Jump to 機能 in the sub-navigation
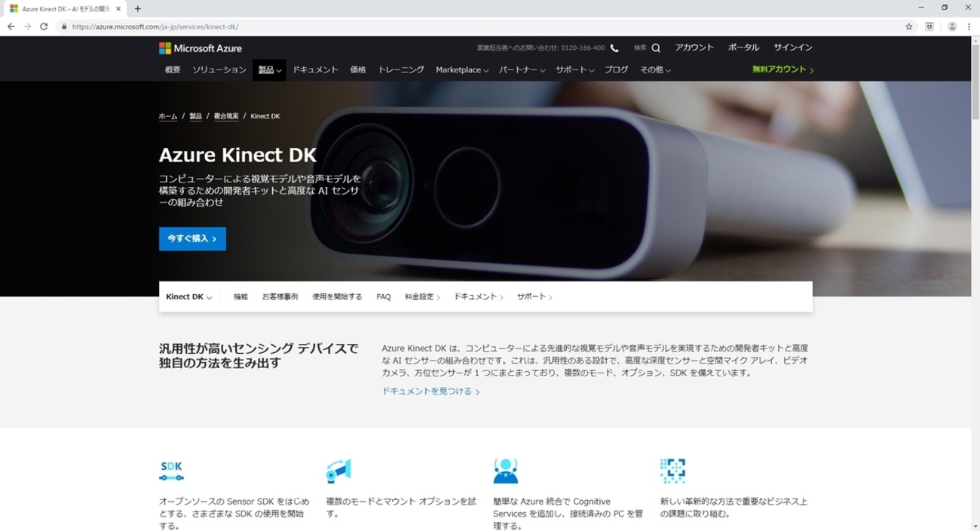 click(x=240, y=296)
